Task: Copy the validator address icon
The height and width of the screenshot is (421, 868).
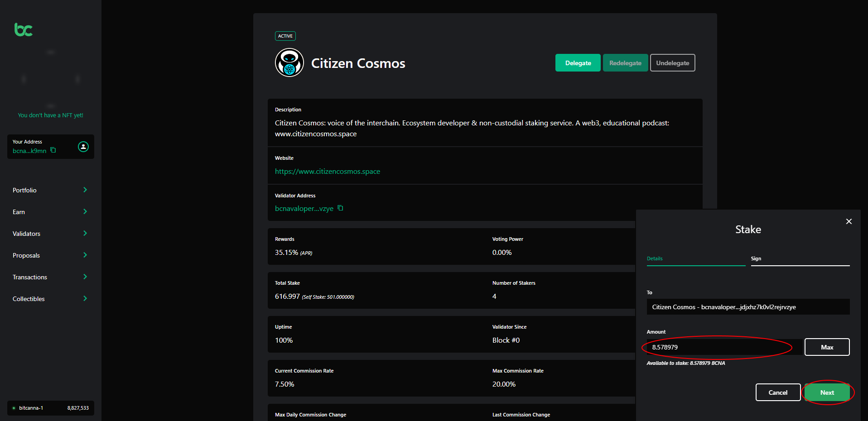Action: (340, 208)
